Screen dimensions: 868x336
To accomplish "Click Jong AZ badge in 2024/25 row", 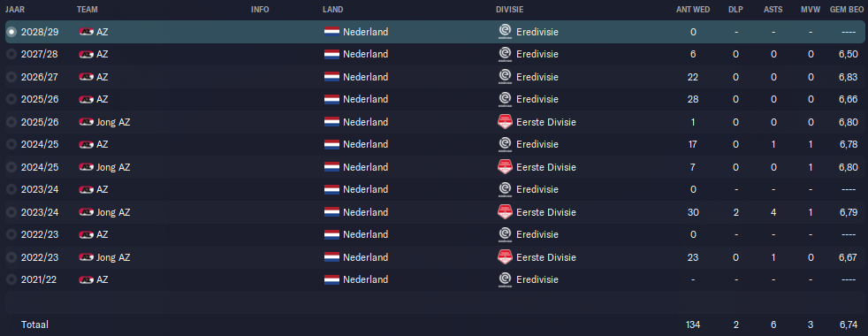I will click(86, 167).
